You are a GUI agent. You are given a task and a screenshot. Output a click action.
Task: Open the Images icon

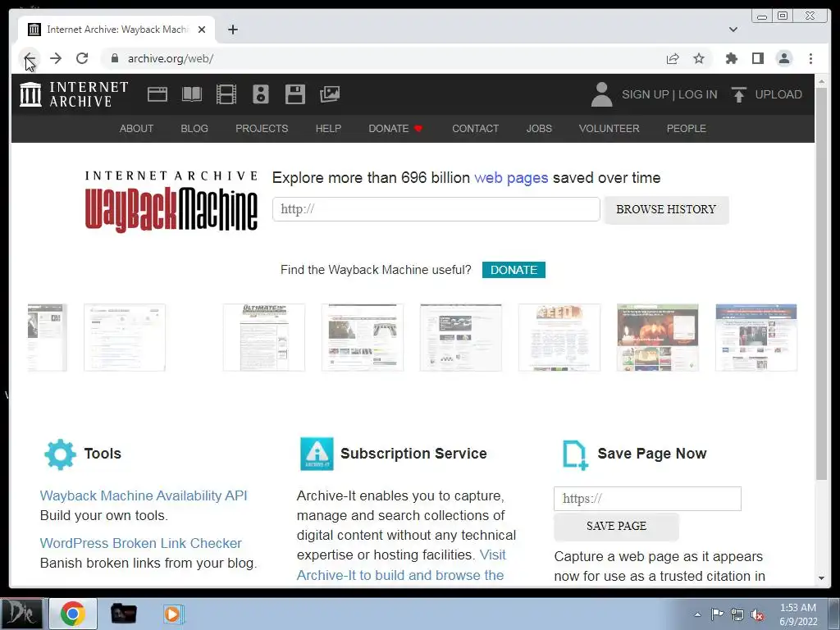(330, 94)
